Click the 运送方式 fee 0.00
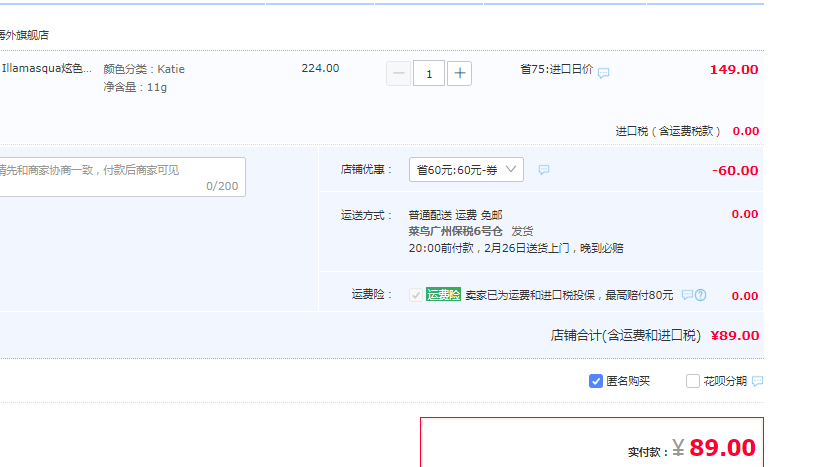The image size is (831, 467). (x=745, y=214)
